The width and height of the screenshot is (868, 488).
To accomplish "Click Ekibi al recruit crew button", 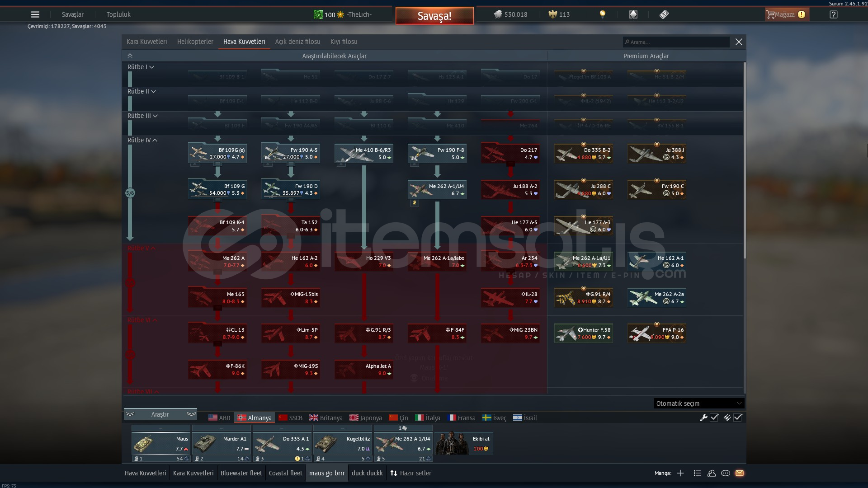I will point(464,443).
